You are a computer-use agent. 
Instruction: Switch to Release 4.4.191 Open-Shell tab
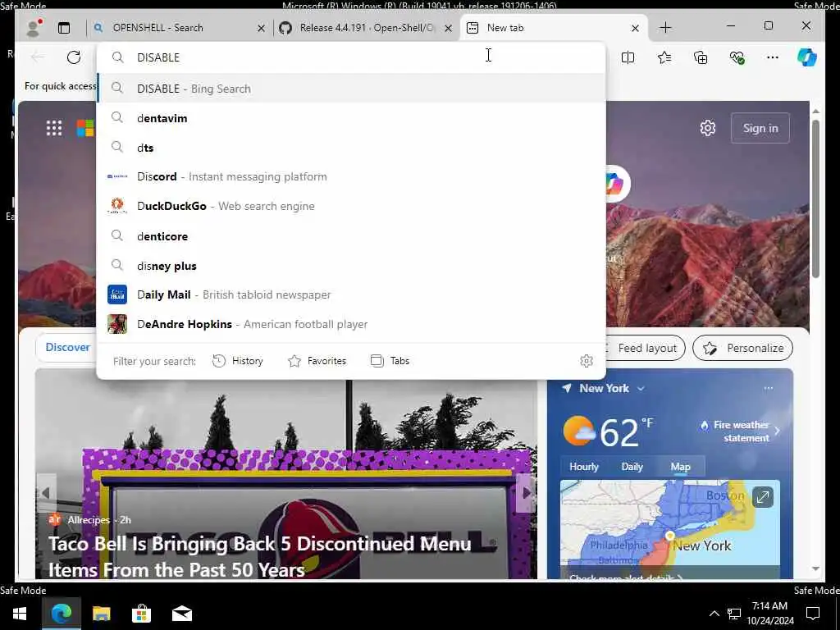(367, 28)
